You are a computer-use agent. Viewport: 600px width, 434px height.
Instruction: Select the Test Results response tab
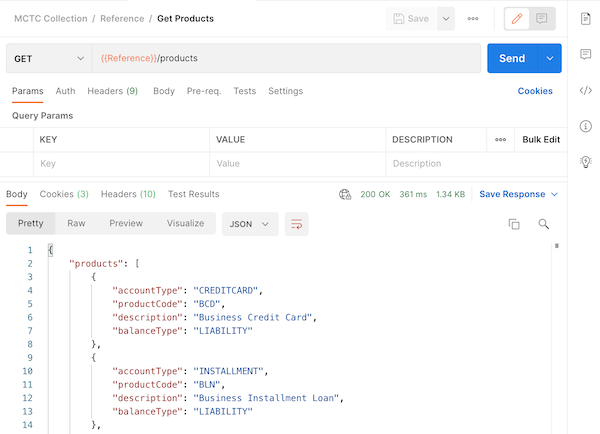[x=193, y=194]
